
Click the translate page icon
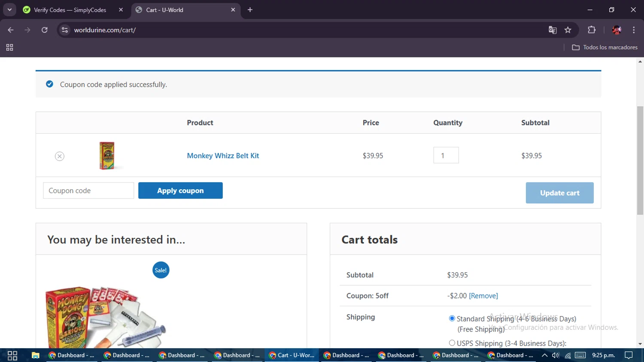pos(553,30)
